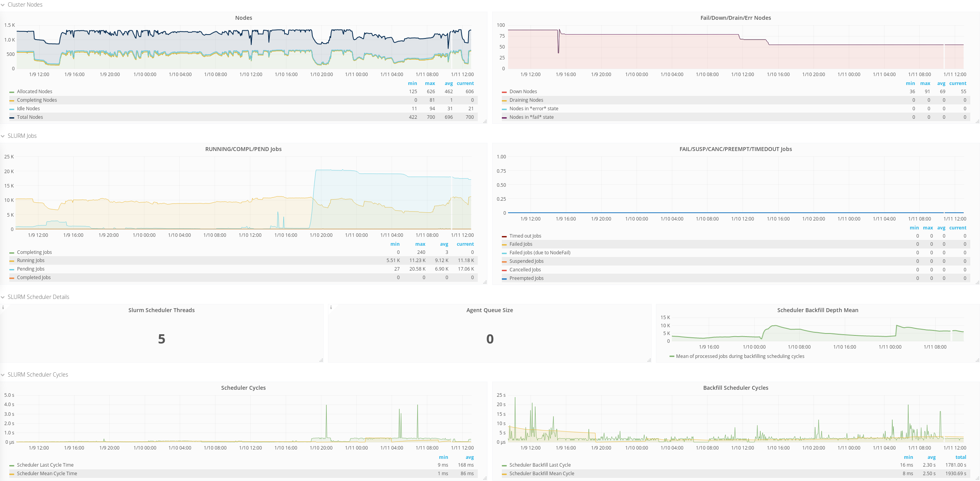The height and width of the screenshot is (481, 980).
Task: Click Total Nodes legend color swatch
Action: pos(12,118)
